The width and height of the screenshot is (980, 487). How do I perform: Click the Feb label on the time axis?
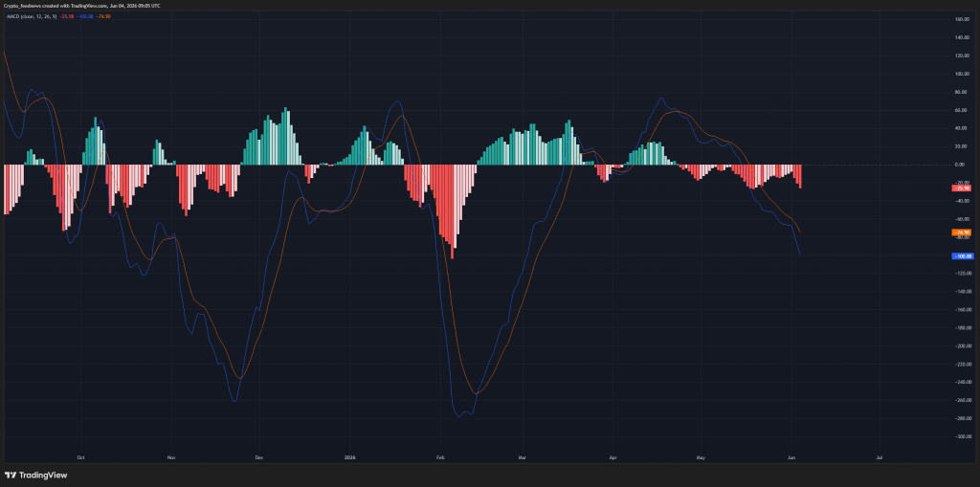pos(440,457)
